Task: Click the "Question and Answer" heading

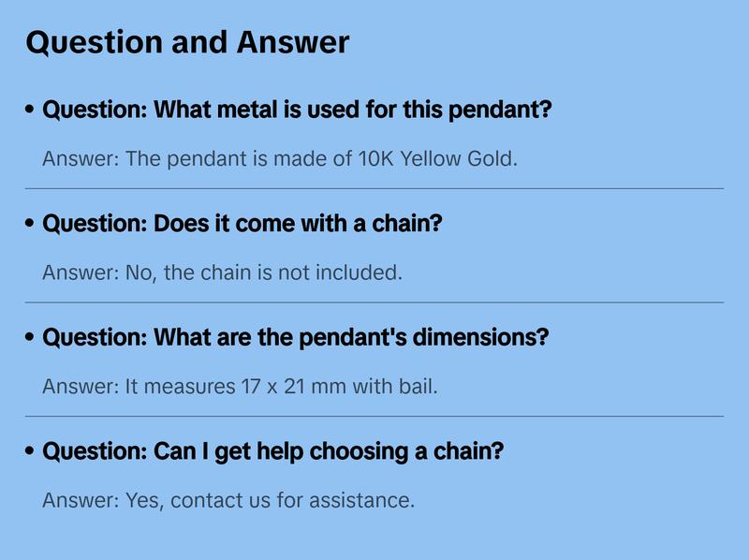Action: coord(187,42)
